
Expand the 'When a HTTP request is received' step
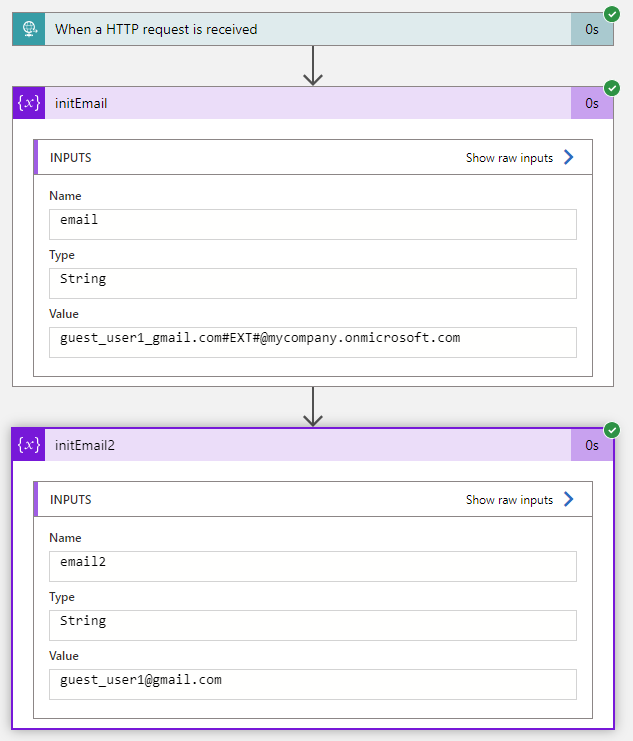(300, 29)
